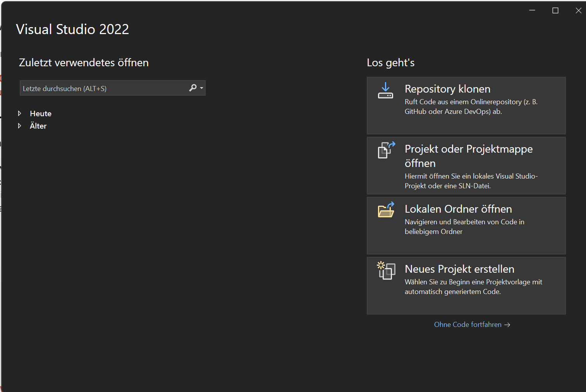The width and height of the screenshot is (586, 392).
Task: Click the Neues Projekt erstellen icon
Action: (386, 270)
